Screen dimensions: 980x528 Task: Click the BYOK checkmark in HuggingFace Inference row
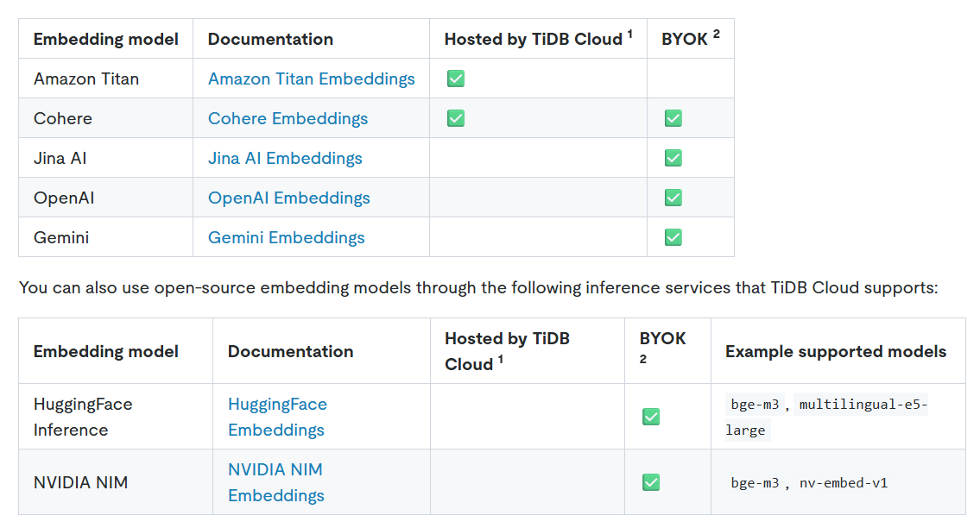click(x=651, y=417)
